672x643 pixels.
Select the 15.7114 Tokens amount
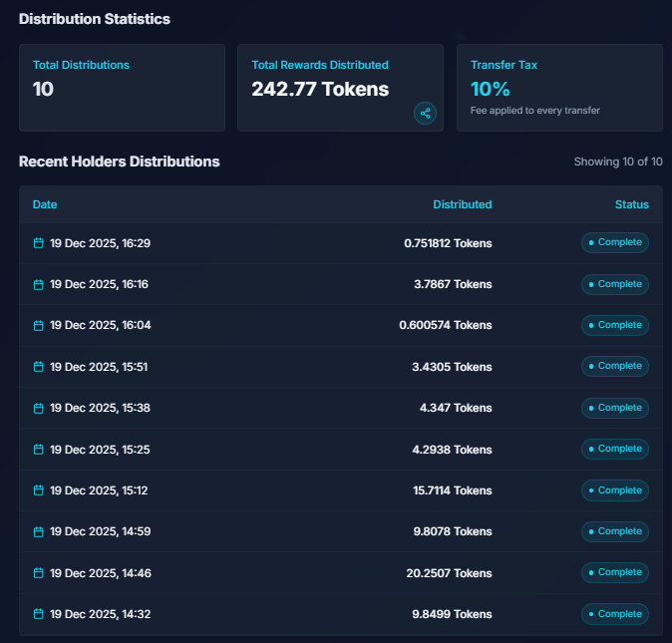[452, 490]
